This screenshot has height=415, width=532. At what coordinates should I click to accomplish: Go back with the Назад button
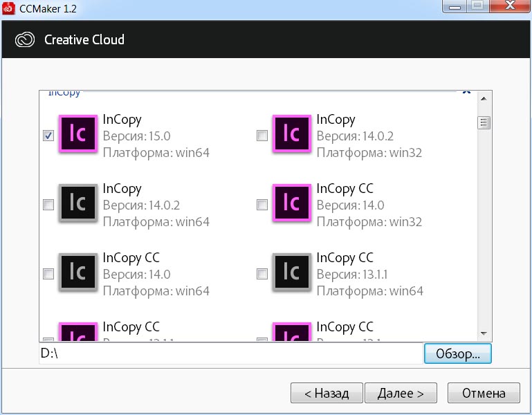(327, 393)
